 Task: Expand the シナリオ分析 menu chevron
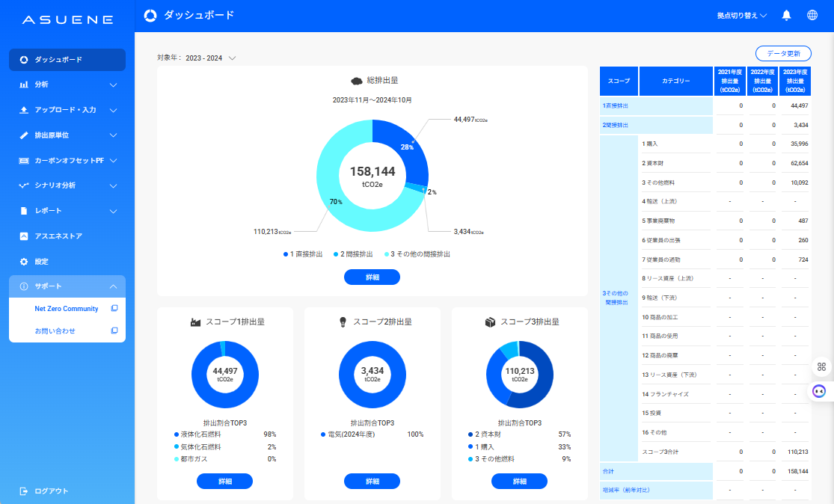113,186
